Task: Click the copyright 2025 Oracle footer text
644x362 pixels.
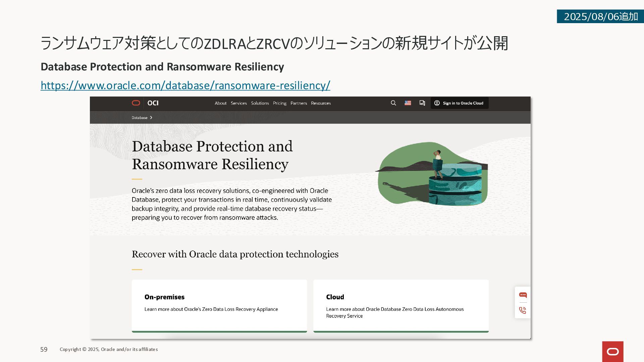Action: pyautogui.click(x=109, y=349)
